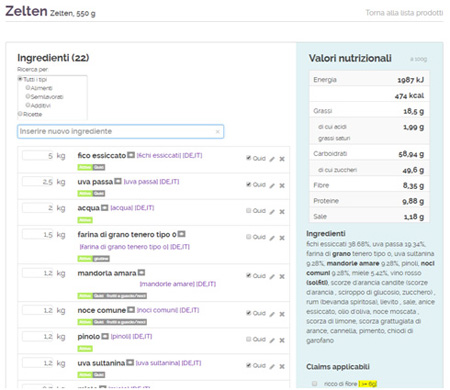Open info icon beside farina di grano tenero
This screenshot has width=450, height=390.
(182, 234)
